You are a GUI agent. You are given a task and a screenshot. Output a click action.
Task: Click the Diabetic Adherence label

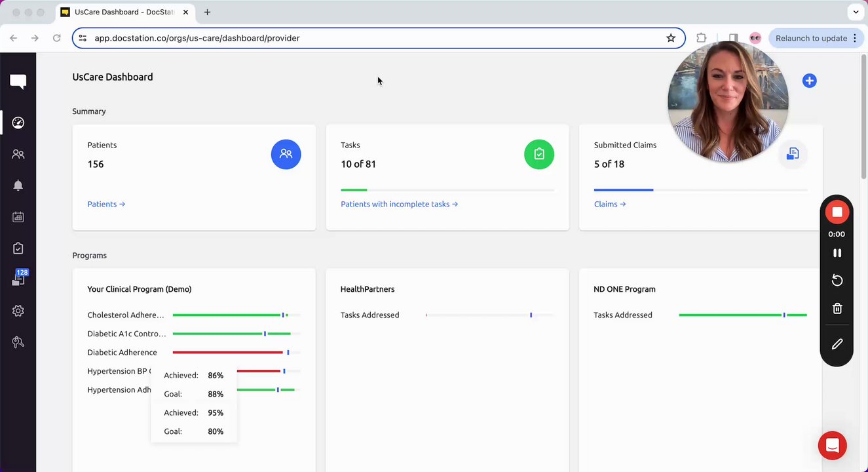[x=122, y=353]
